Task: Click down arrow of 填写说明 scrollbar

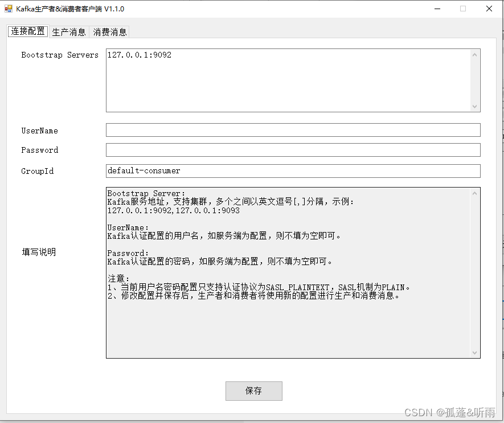Action: (475, 352)
